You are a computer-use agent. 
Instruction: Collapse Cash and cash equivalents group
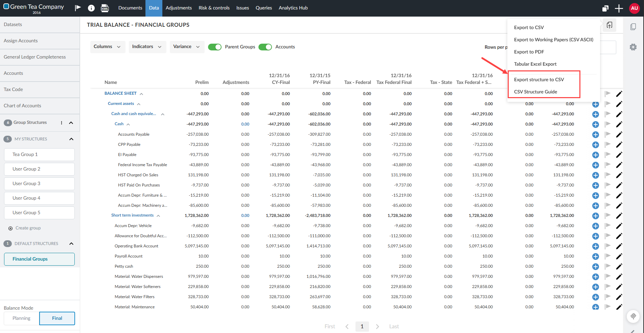click(x=163, y=114)
